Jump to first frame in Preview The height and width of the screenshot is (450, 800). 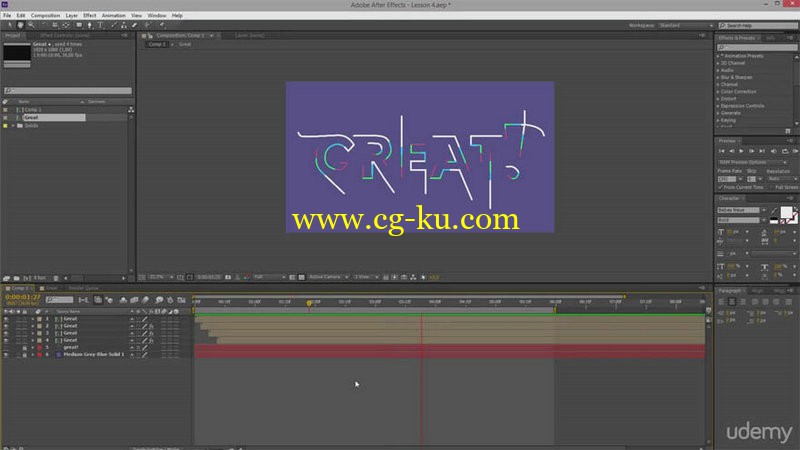tap(721, 151)
